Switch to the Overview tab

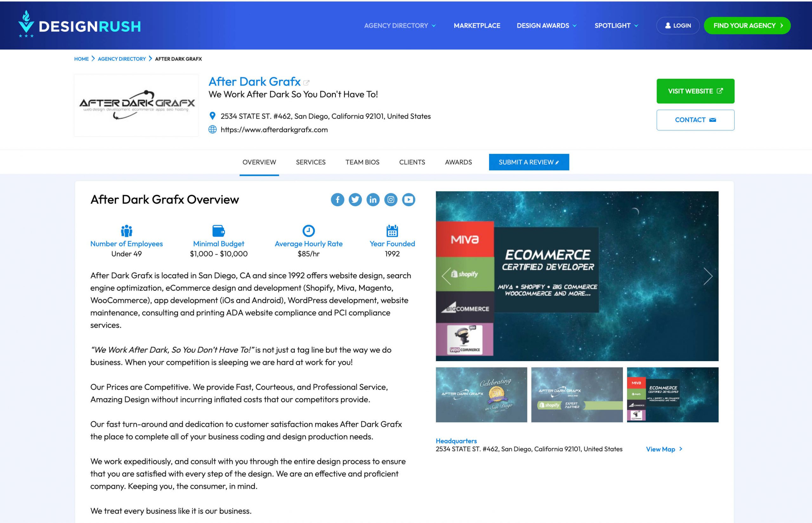259,162
